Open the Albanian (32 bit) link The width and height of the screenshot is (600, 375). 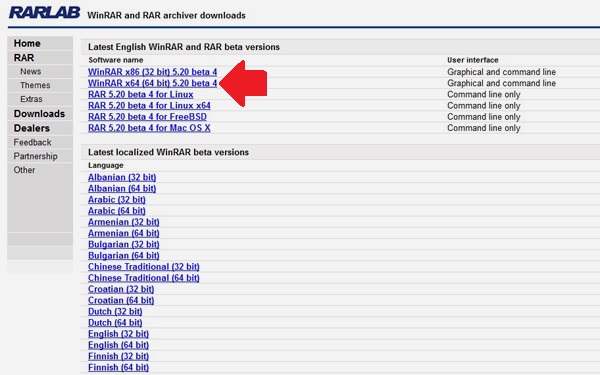click(x=122, y=177)
